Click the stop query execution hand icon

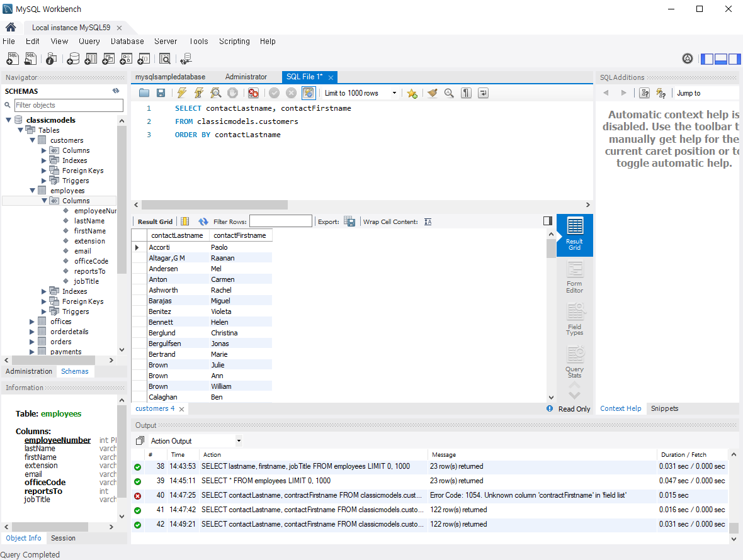232,93
